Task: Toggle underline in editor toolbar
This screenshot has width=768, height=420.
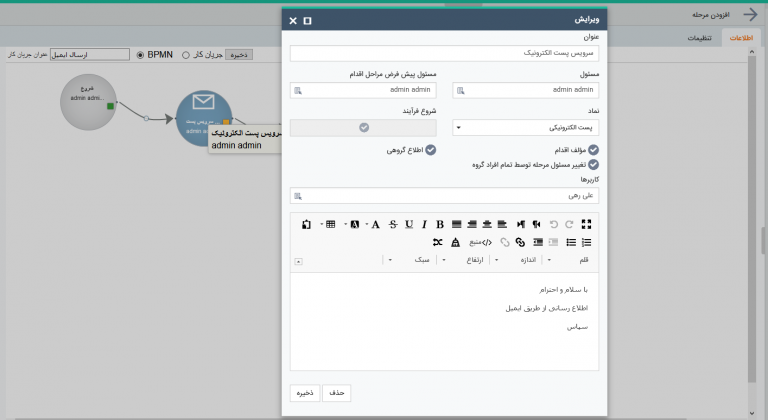Action: click(409, 224)
